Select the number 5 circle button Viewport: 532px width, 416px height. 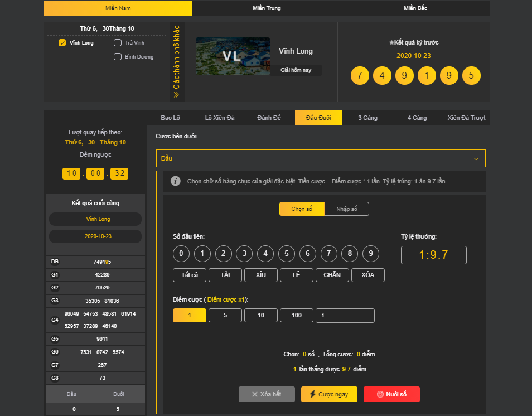[286, 253]
